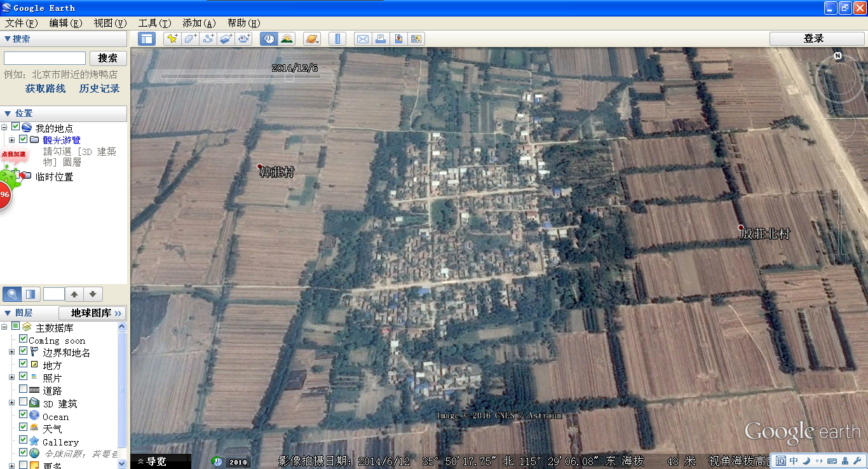Collapse the 位置 panel header
The image size is (868, 469).
point(64,113)
